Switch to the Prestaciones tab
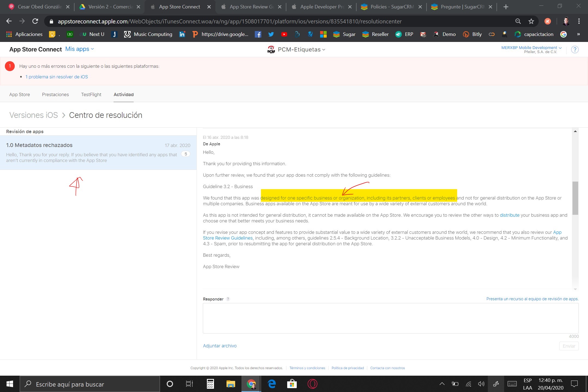588x392 pixels. [55, 94]
